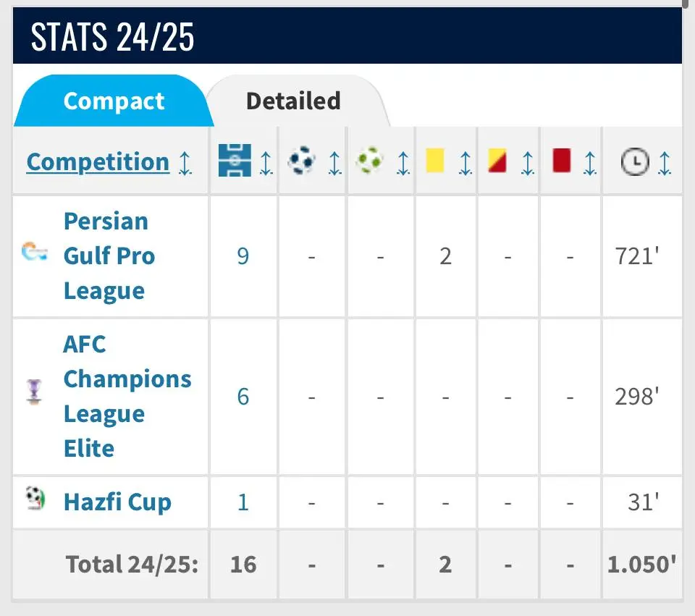Click the minutes played clock icon
695x616 pixels.
[634, 162]
